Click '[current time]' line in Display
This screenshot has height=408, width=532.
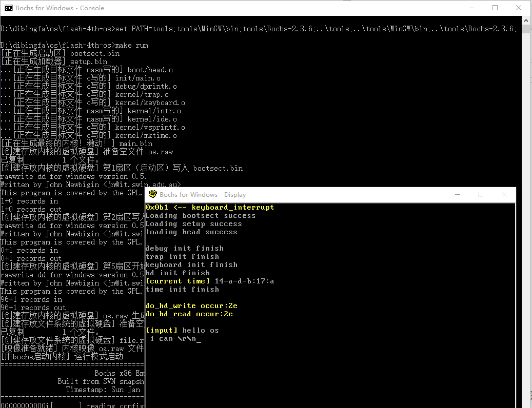click(210, 281)
